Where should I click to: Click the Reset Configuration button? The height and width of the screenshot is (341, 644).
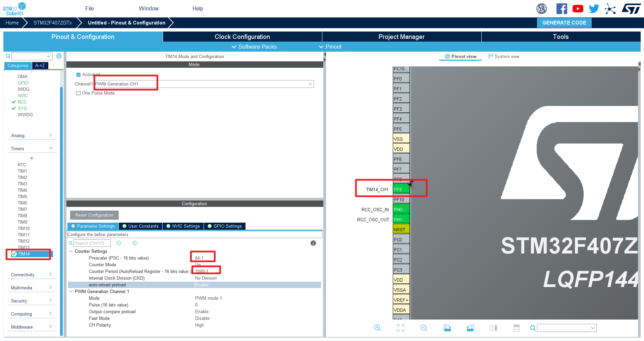click(x=94, y=215)
